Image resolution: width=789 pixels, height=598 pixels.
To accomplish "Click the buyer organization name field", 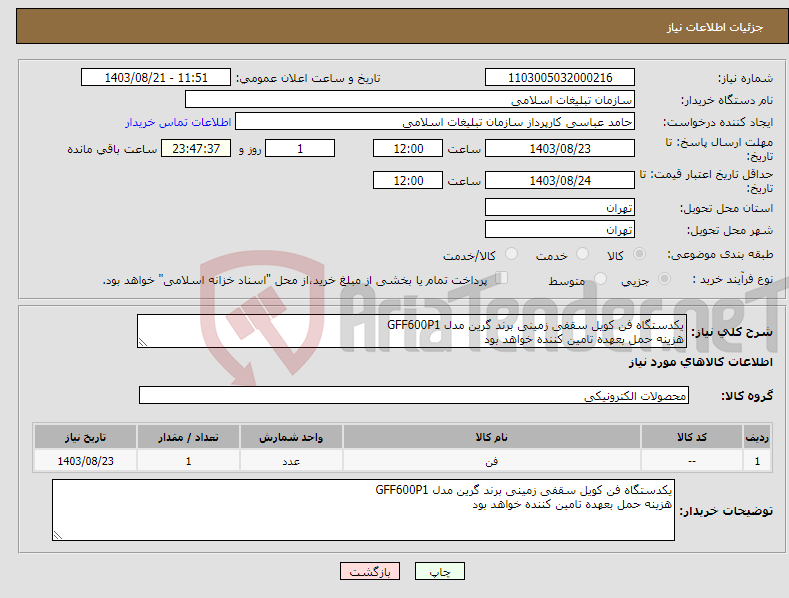I will click(x=410, y=99).
